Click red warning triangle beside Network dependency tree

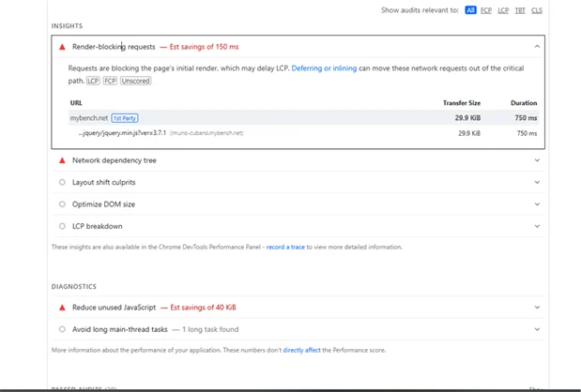[x=62, y=160]
